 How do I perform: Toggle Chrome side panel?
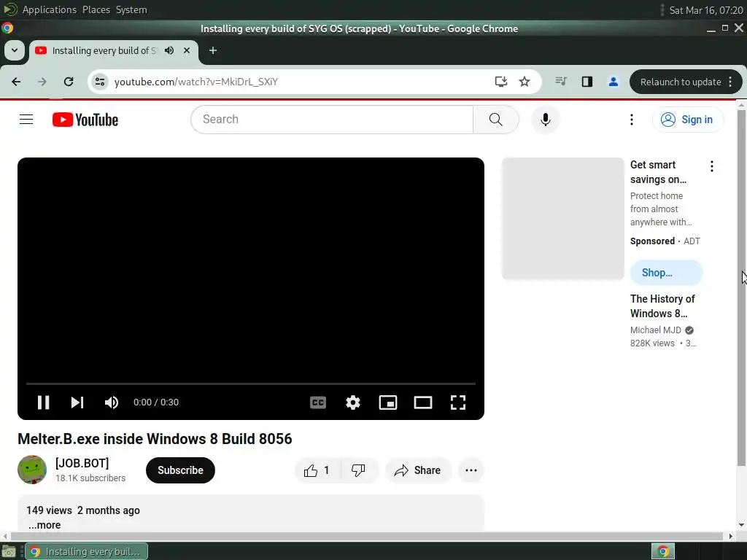[587, 82]
